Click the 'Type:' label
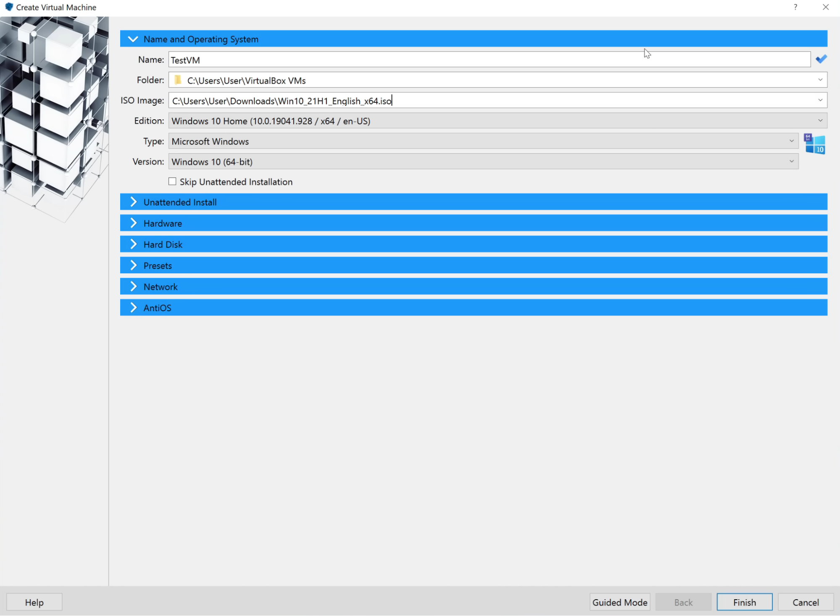Image resolution: width=840 pixels, height=616 pixels. [x=153, y=141]
